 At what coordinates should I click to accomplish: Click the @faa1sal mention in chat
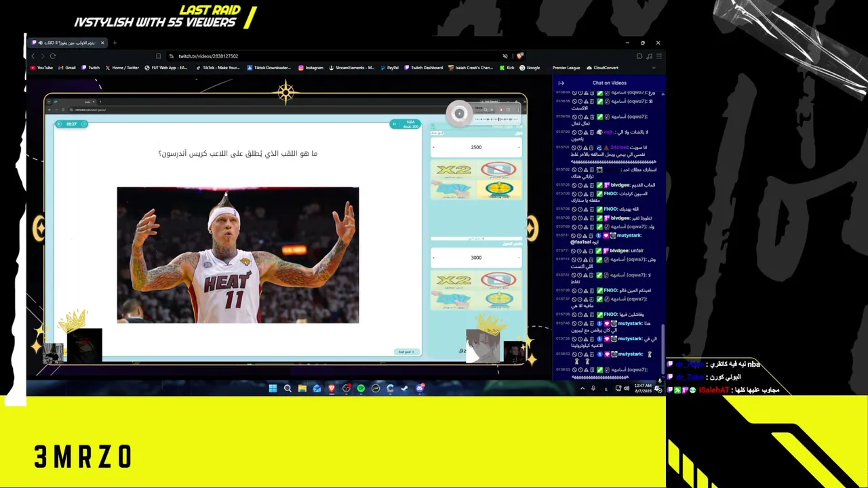[x=580, y=242]
